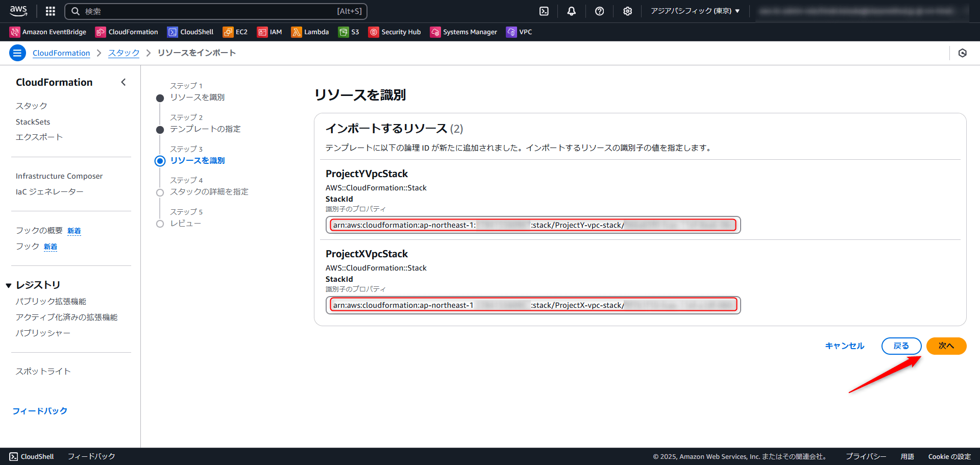
Task: Click the キャンセル button
Action: (845, 346)
